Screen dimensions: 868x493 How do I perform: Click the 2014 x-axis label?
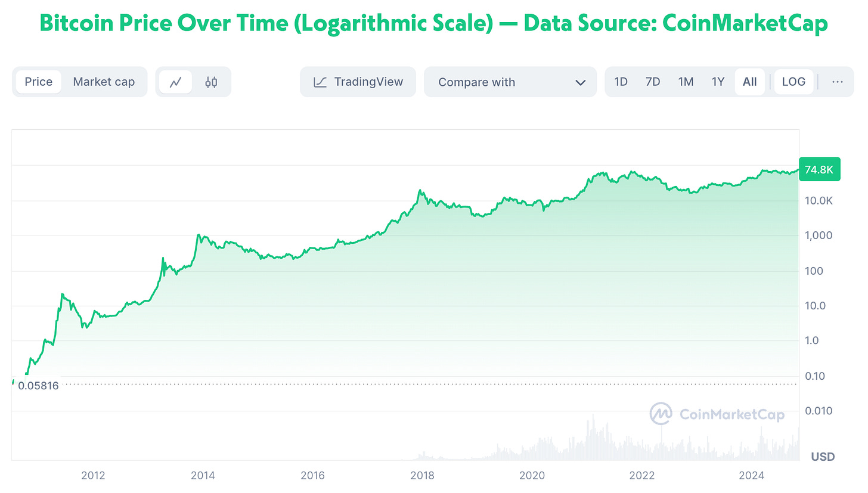(203, 475)
